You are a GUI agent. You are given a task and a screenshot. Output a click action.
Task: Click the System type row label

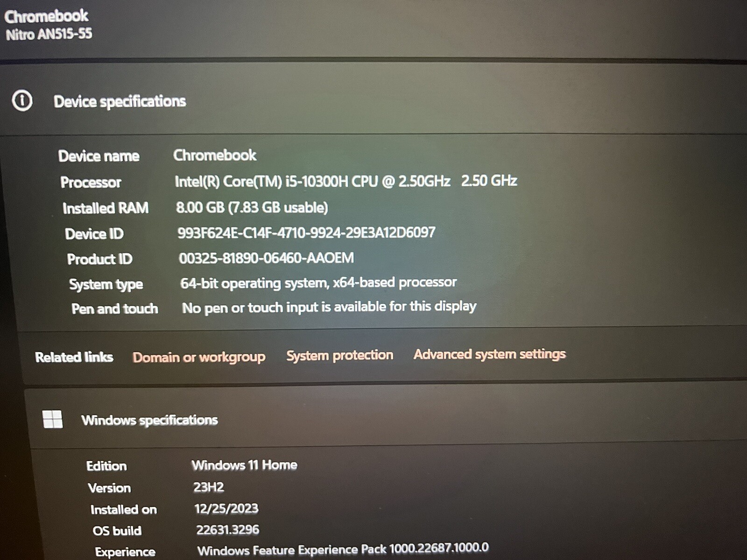(x=106, y=284)
